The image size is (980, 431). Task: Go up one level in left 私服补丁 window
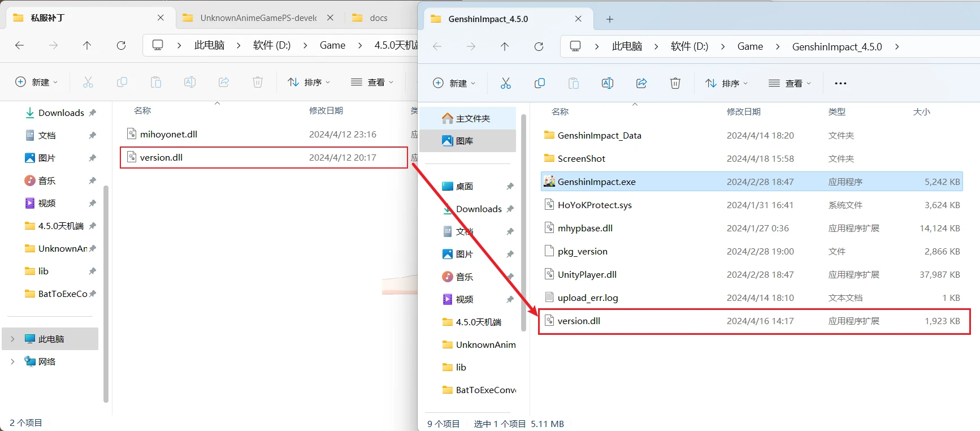(x=87, y=45)
